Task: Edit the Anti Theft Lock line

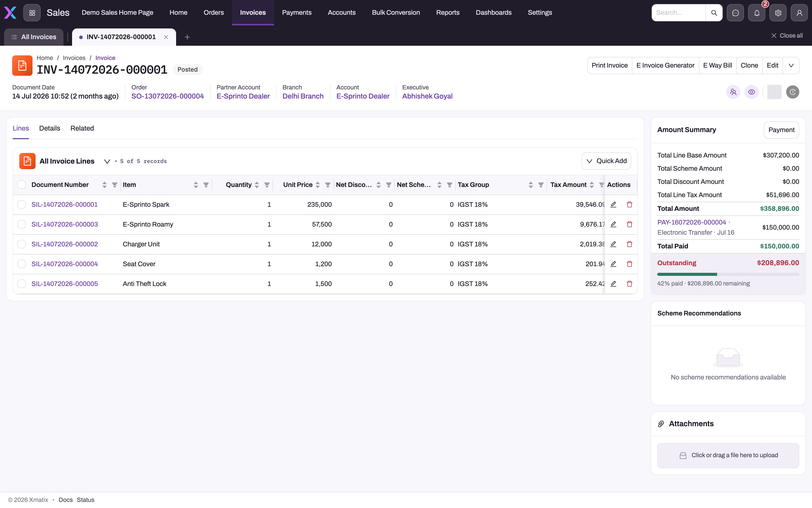Action: [x=613, y=283]
